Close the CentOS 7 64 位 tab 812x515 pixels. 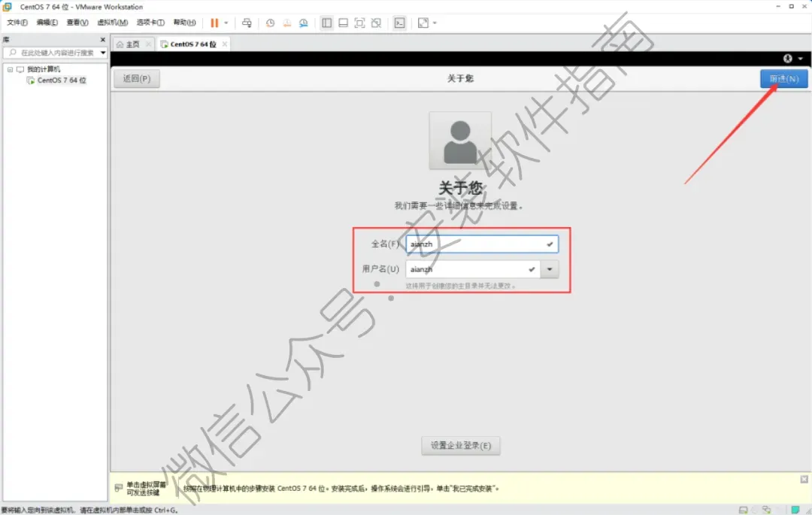click(224, 44)
